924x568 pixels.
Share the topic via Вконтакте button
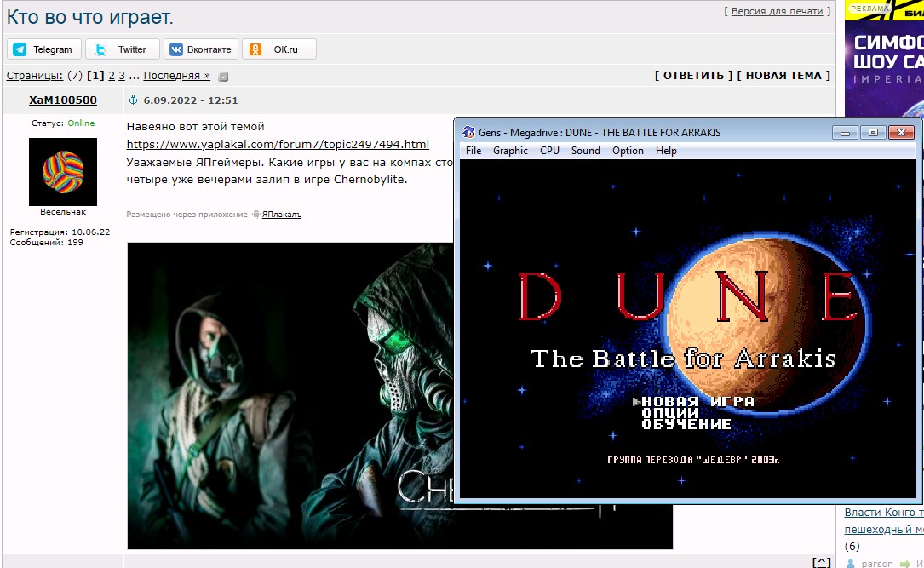[x=201, y=49]
